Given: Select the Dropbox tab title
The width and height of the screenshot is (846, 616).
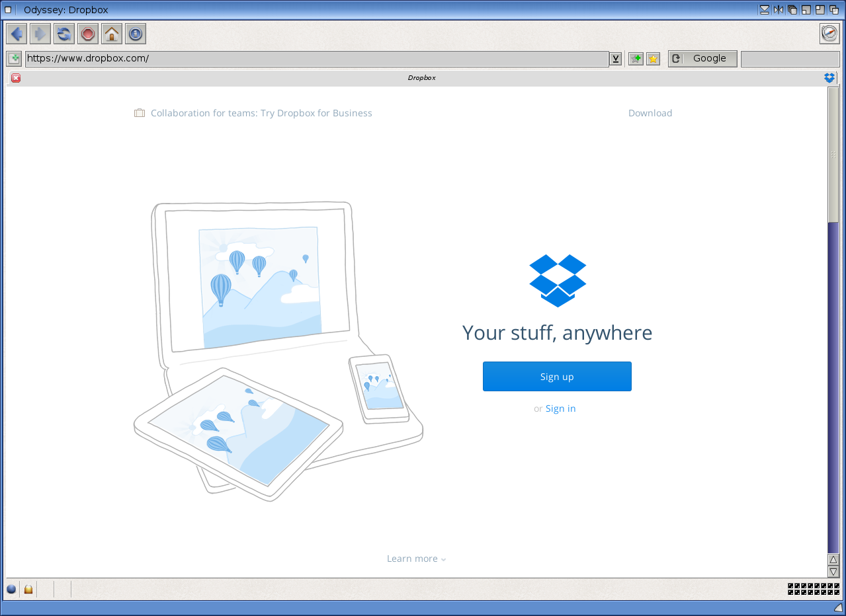Looking at the screenshot, I should click(421, 78).
